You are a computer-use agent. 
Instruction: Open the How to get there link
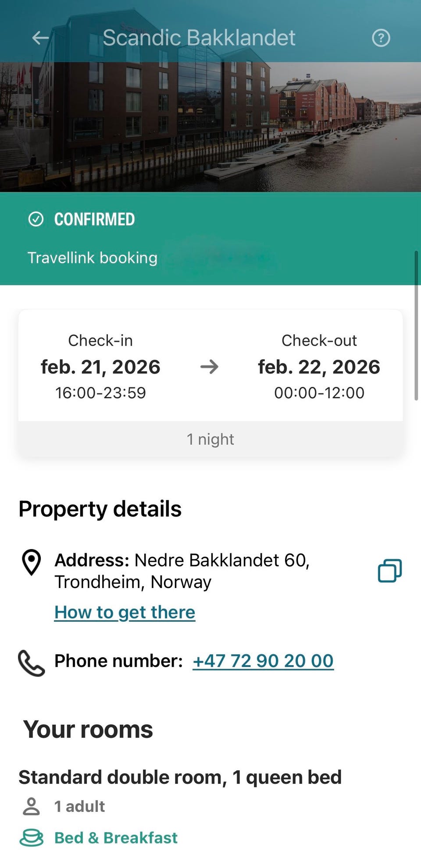pyautogui.click(x=125, y=612)
